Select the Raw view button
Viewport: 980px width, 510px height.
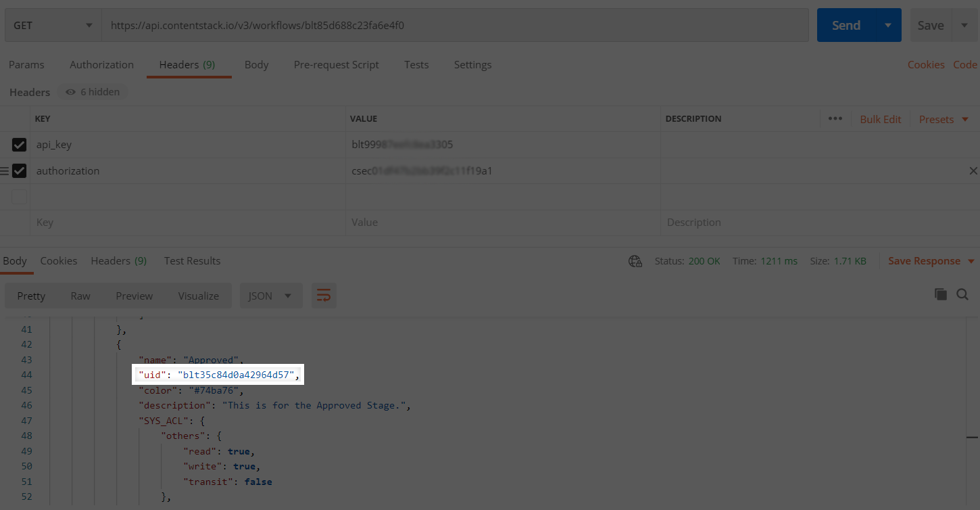point(80,296)
